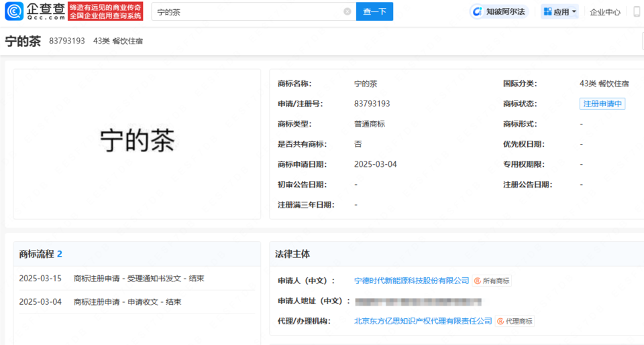This screenshot has height=345, width=644.
Task: Click the 法律主体 section header
Action: pyautogui.click(x=292, y=254)
